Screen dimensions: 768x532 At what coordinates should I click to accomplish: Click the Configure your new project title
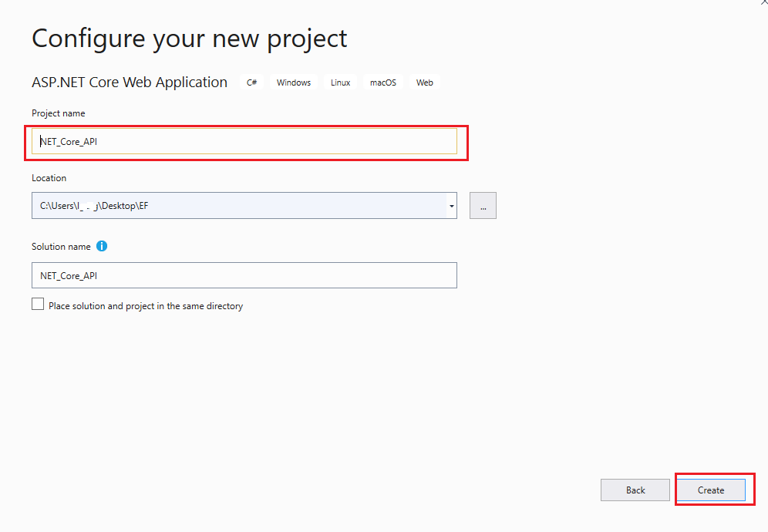click(x=189, y=38)
